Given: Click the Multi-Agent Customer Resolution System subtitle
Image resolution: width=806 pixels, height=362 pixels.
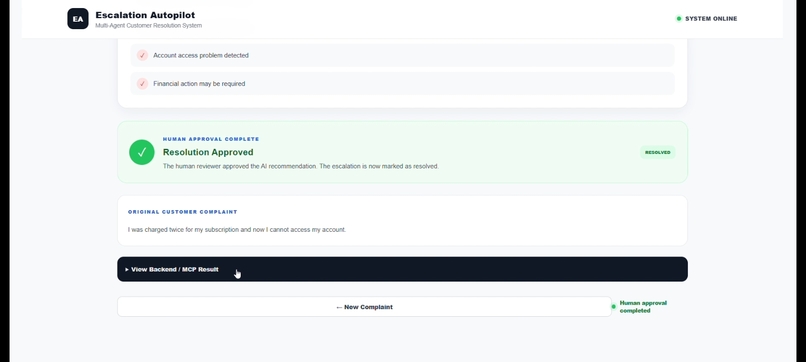Looking at the screenshot, I should coord(149,25).
